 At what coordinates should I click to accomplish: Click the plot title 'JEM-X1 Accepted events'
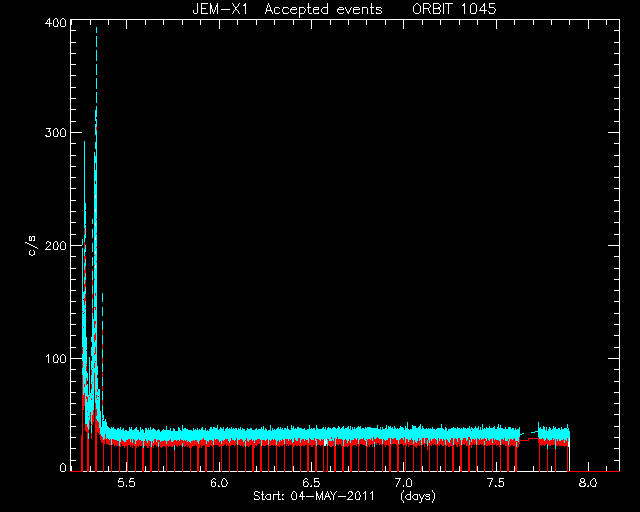click(x=287, y=9)
